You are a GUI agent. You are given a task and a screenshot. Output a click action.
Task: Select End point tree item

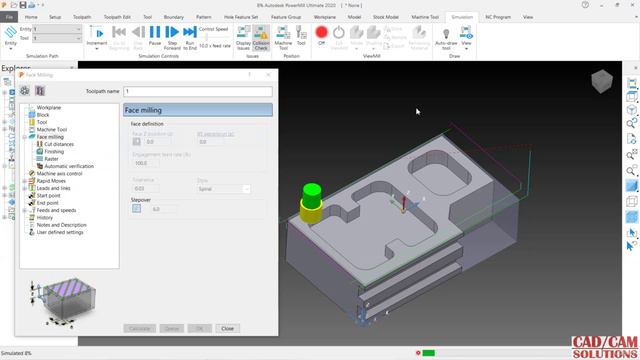coord(47,203)
